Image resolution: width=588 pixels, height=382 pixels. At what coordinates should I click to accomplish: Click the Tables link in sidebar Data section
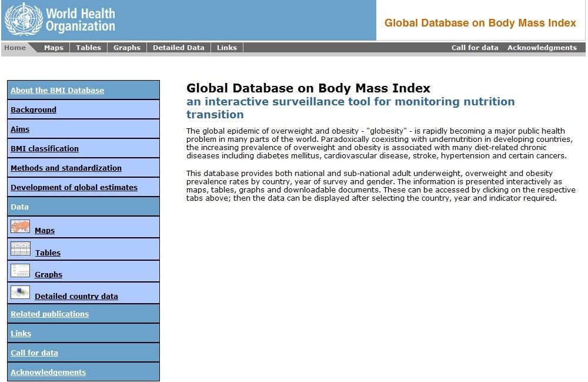click(x=48, y=253)
